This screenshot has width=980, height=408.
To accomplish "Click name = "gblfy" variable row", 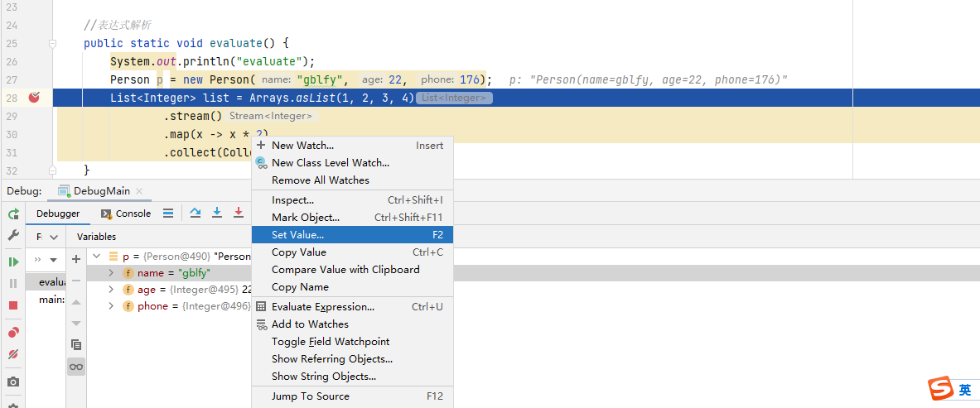I will point(169,273).
